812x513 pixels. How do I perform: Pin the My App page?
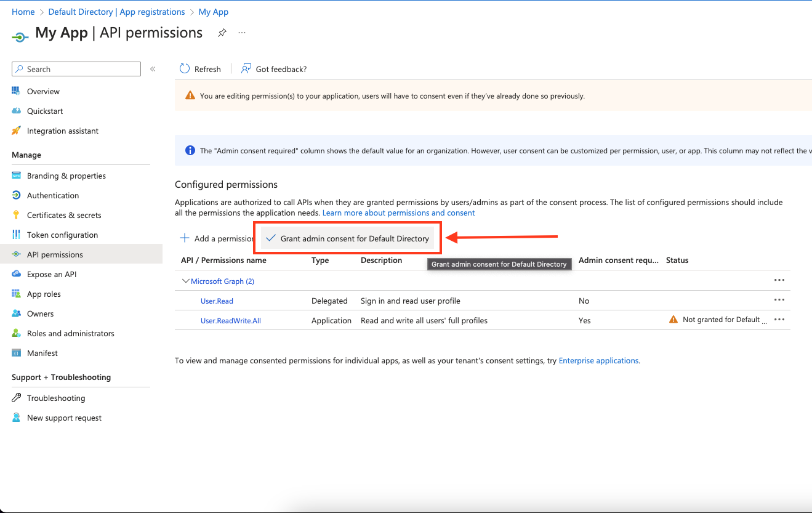(222, 33)
